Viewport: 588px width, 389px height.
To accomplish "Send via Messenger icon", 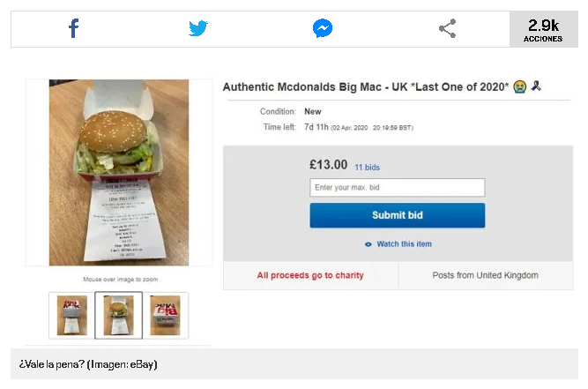I will point(323,28).
